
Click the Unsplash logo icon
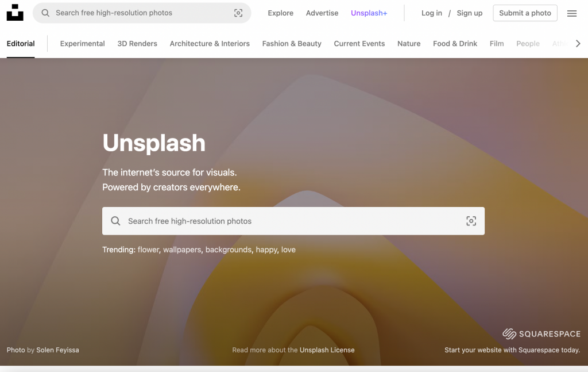pyautogui.click(x=15, y=13)
